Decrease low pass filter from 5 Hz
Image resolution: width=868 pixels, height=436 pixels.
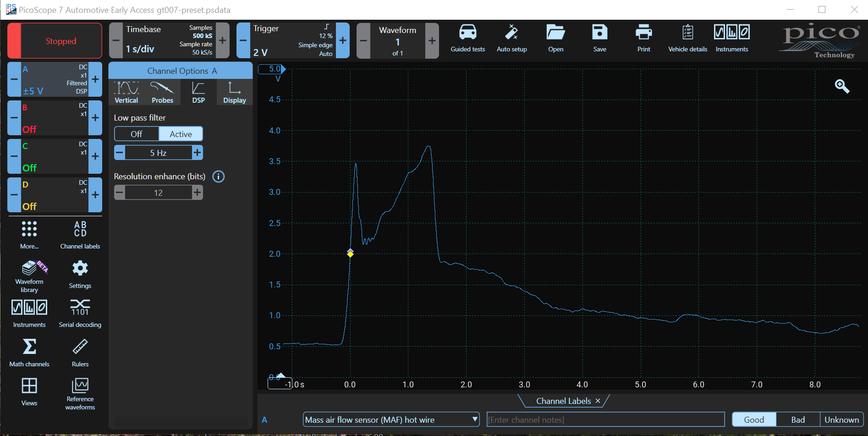click(x=120, y=153)
